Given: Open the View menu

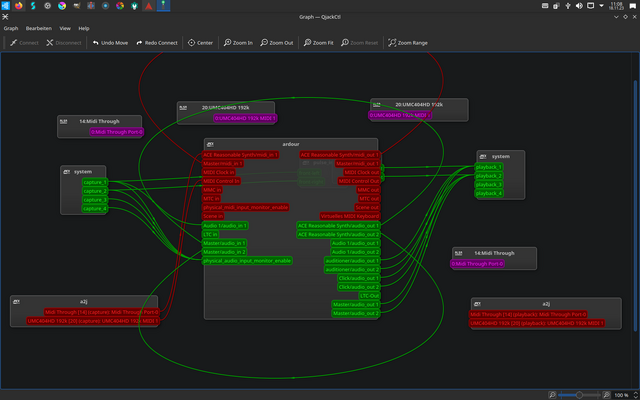Looking at the screenshot, I should pos(65,29).
